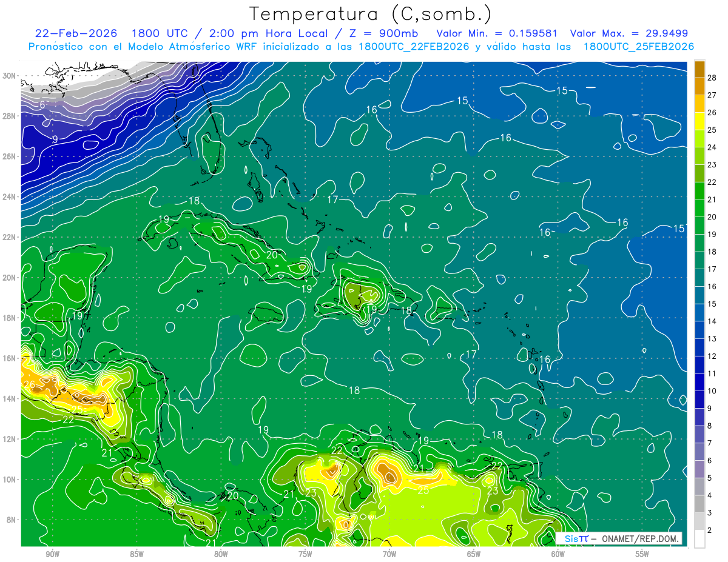
Task: Click the colorbar scale label "2"
Action: tap(710, 530)
